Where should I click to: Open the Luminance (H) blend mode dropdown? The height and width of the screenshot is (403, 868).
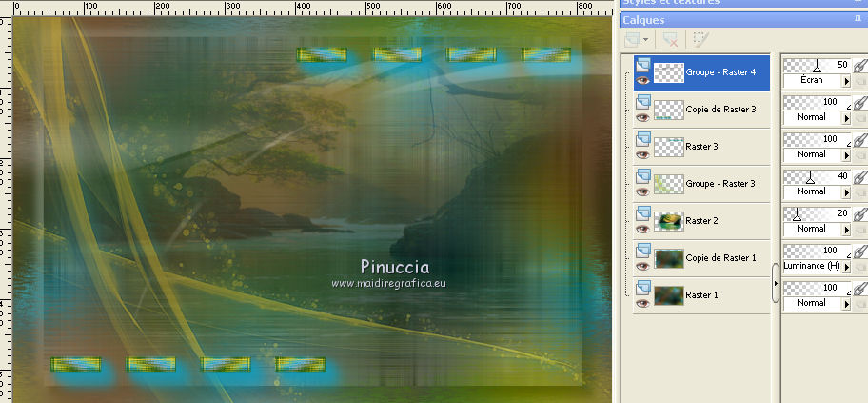(846, 267)
